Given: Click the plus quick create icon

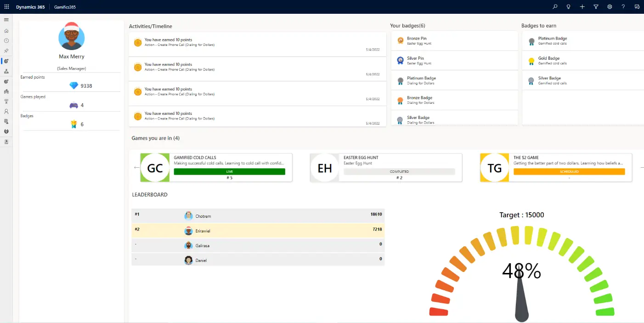Looking at the screenshot, I should click(x=582, y=7).
